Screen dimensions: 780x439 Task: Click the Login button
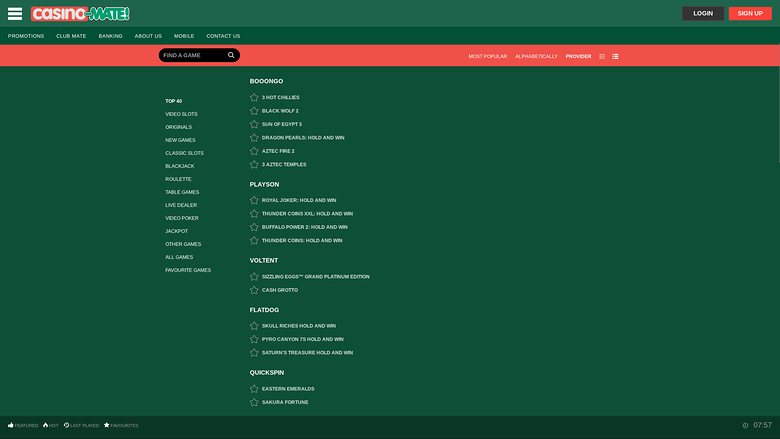[703, 14]
